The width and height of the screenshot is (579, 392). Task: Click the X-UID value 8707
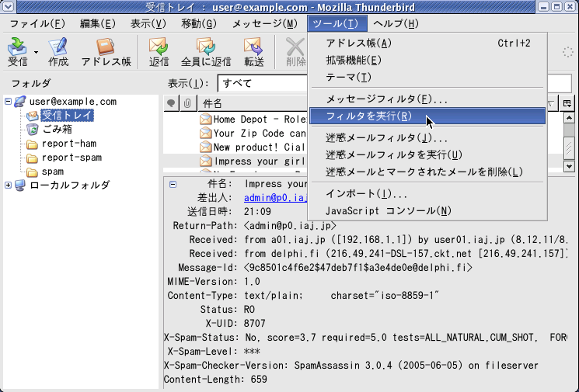tap(254, 324)
